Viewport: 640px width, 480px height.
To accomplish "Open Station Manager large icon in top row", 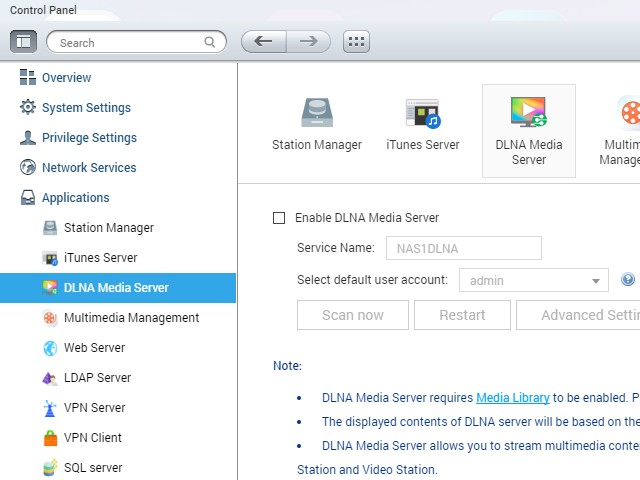I will [317, 112].
